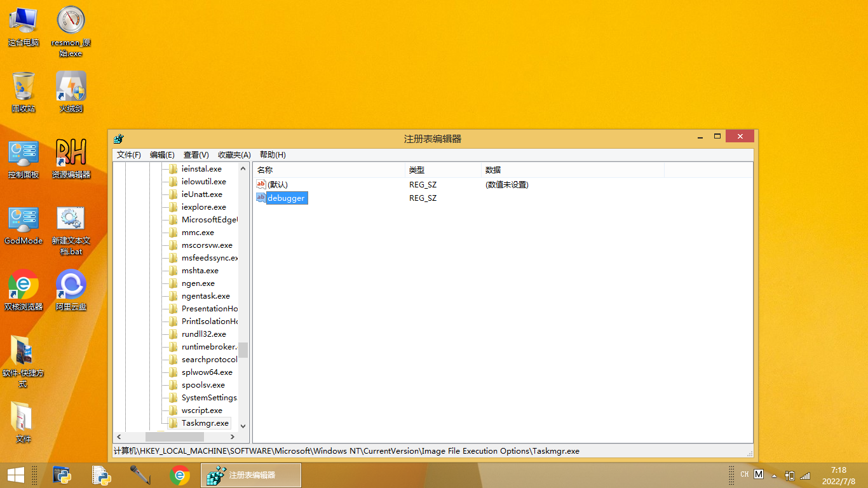Select the mscorsvw.exe registry key
Screen dimensions: 868x488
coord(207,245)
